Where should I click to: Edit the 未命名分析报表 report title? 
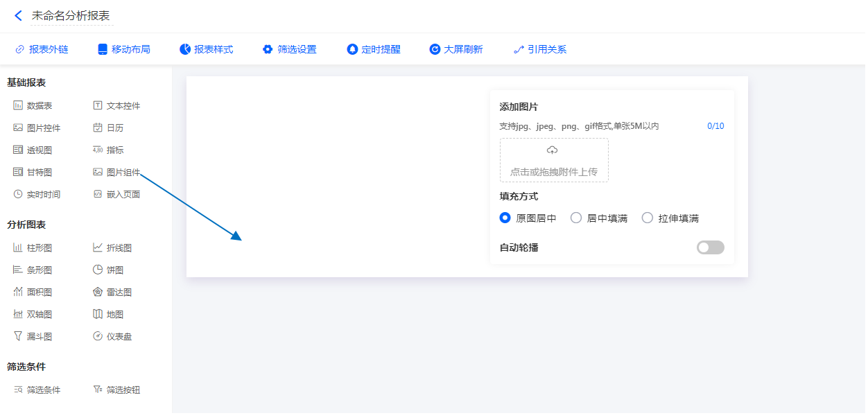(x=71, y=15)
